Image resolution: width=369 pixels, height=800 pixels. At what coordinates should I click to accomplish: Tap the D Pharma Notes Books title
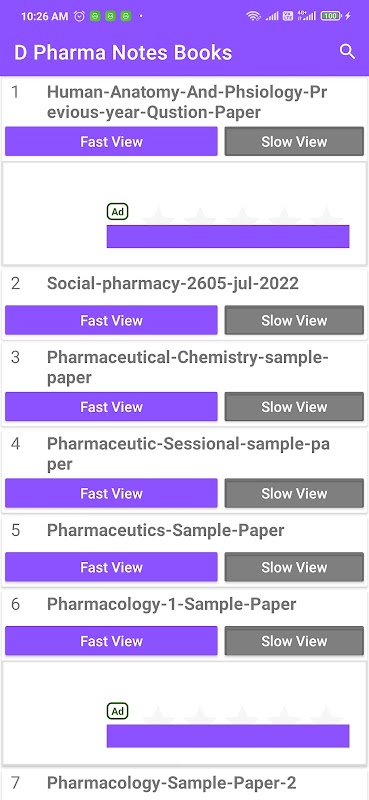(x=123, y=53)
